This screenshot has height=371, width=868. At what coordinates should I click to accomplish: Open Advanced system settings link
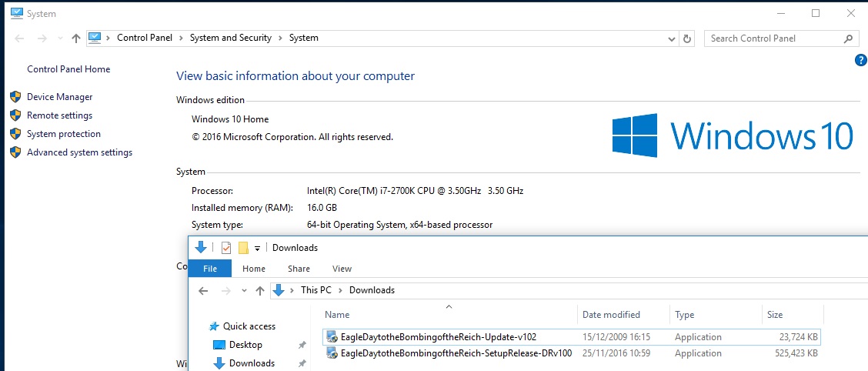tap(80, 152)
